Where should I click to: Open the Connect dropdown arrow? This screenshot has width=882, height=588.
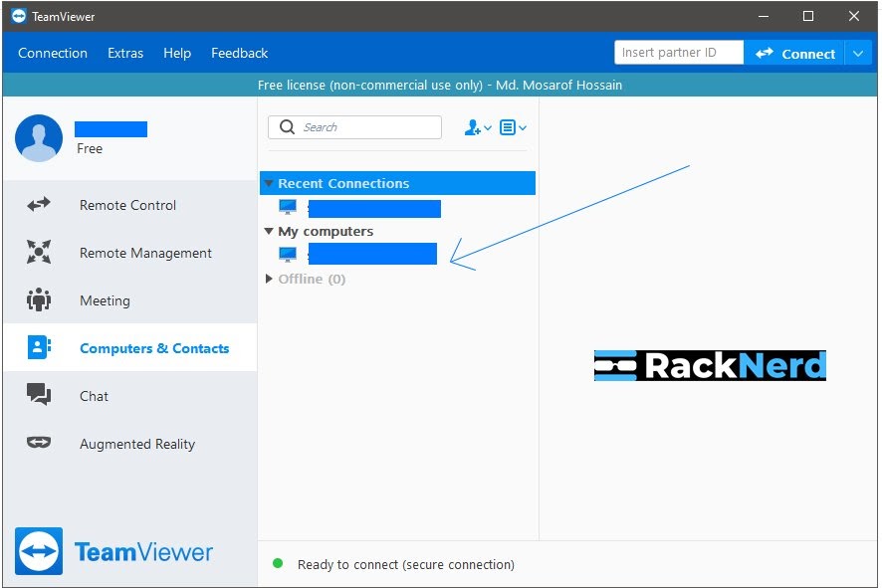(x=858, y=54)
